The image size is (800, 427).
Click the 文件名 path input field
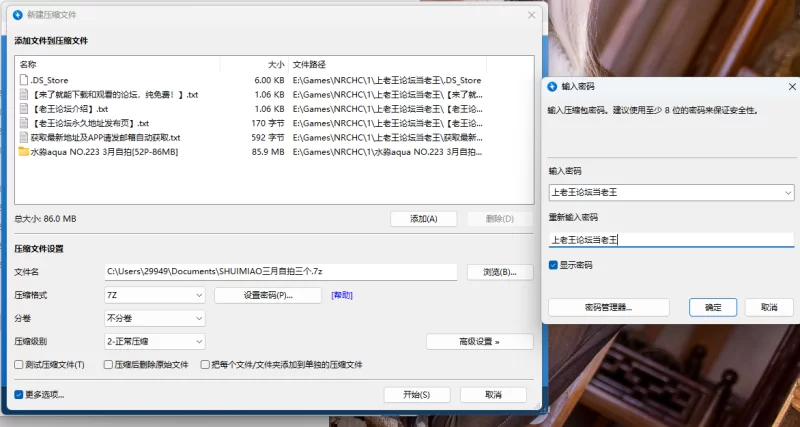(281, 272)
